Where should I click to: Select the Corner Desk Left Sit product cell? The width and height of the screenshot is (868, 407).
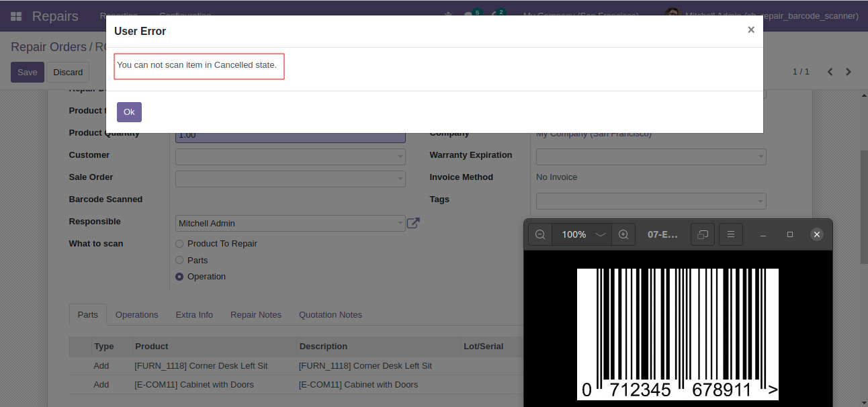coord(214,366)
